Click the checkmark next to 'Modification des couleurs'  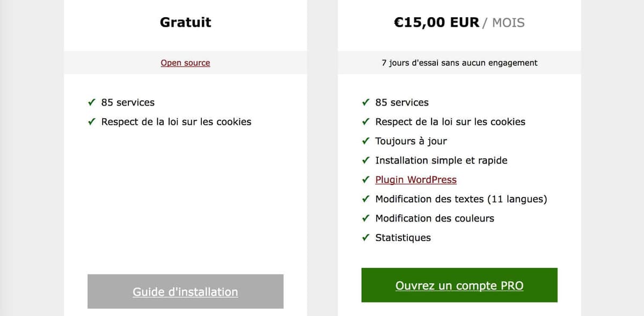pos(367,218)
